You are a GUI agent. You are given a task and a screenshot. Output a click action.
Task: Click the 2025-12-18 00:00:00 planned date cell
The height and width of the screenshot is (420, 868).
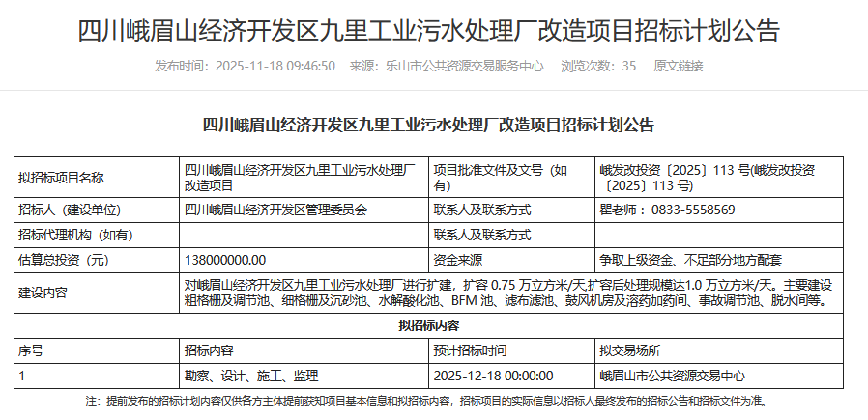coord(493,376)
